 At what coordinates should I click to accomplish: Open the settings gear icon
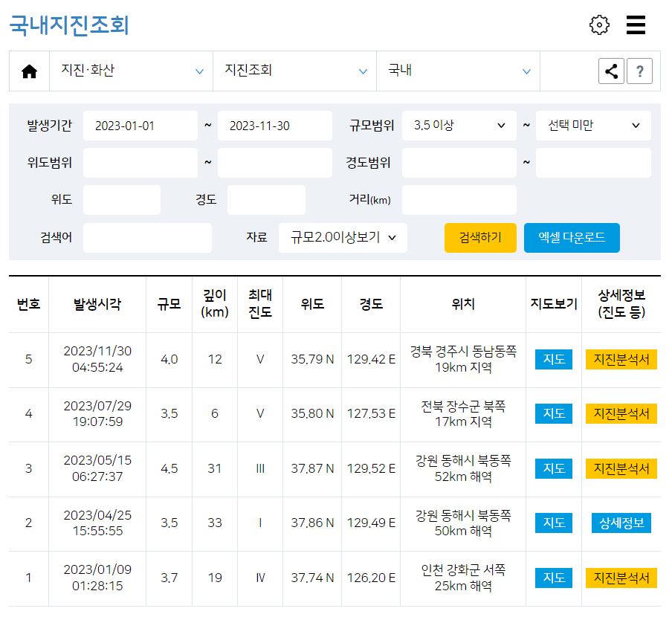point(599,25)
